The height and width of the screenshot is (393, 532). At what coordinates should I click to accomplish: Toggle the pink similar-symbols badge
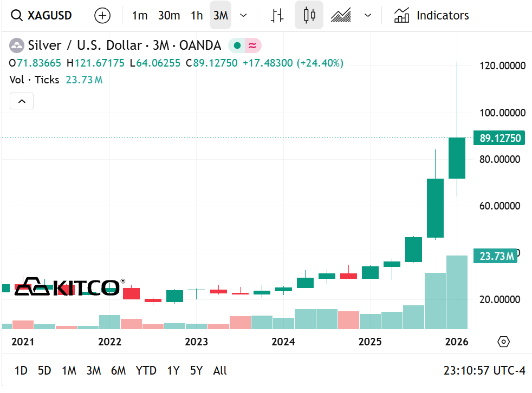coord(252,45)
